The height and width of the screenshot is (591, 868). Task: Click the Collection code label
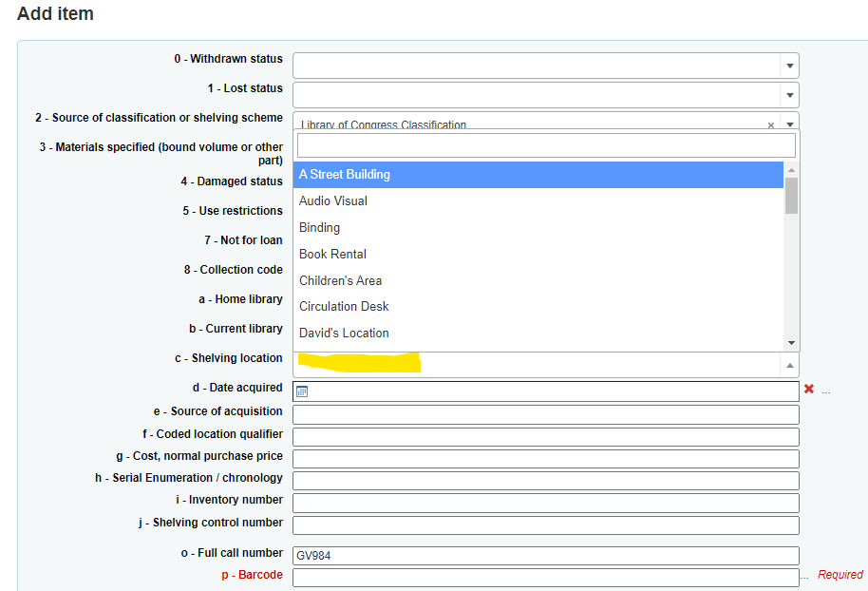tap(233, 270)
